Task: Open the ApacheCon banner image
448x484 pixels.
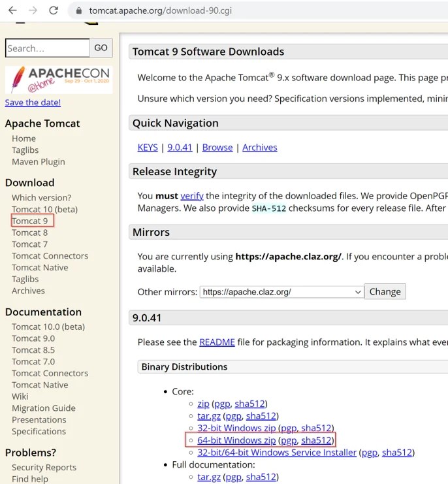Action: tap(59, 80)
